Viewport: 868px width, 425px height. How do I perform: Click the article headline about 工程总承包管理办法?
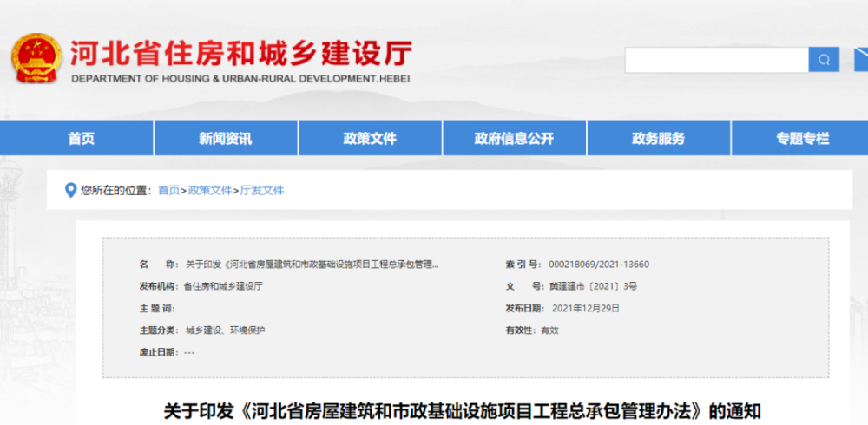pos(463,412)
